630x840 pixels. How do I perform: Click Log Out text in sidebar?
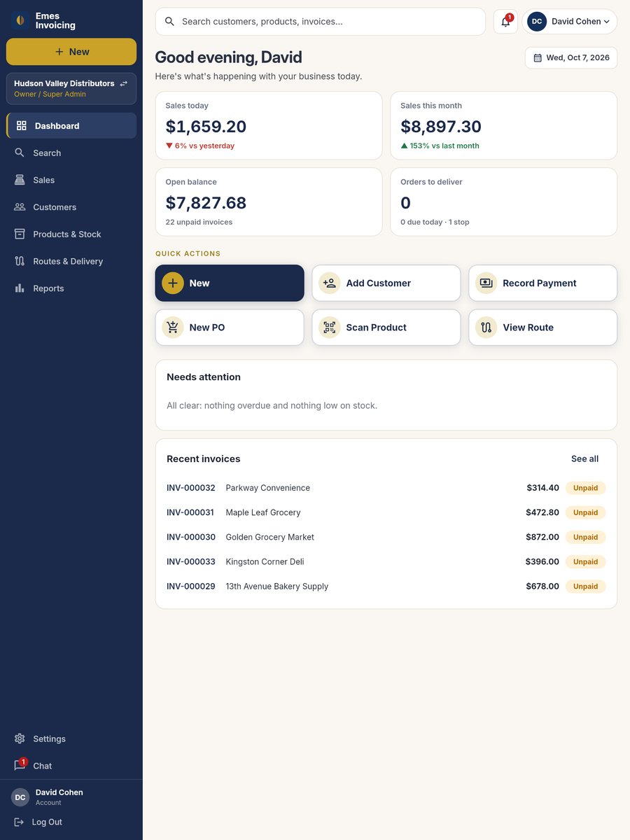click(47, 822)
